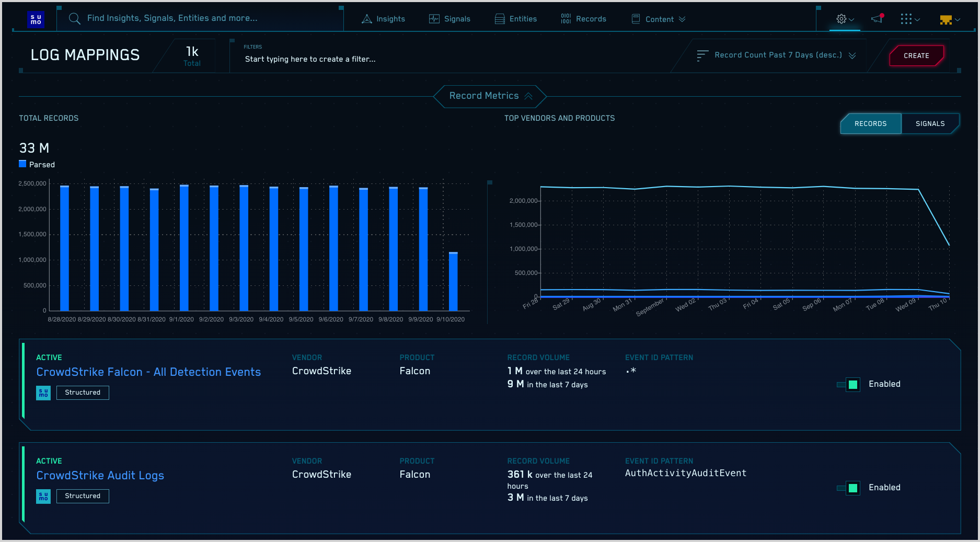Expand the Content menu
Screen dimensions: 980x542
pos(659,19)
